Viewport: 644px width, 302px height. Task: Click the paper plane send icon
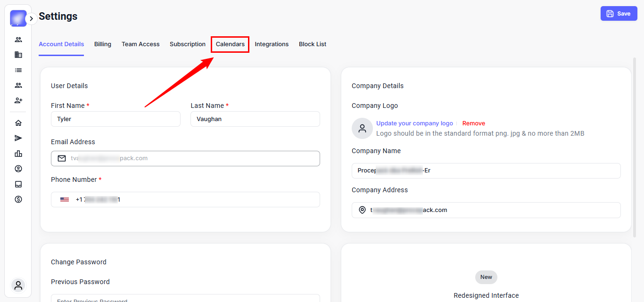click(18, 138)
